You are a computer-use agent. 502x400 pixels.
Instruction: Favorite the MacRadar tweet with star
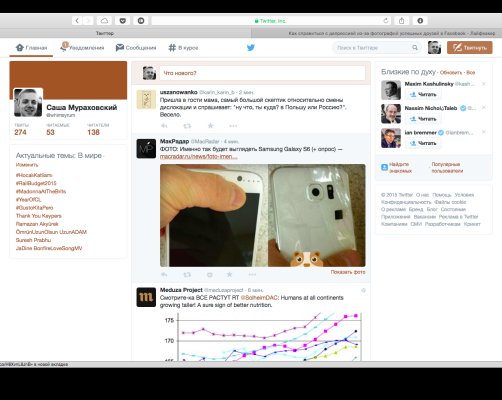(x=229, y=275)
